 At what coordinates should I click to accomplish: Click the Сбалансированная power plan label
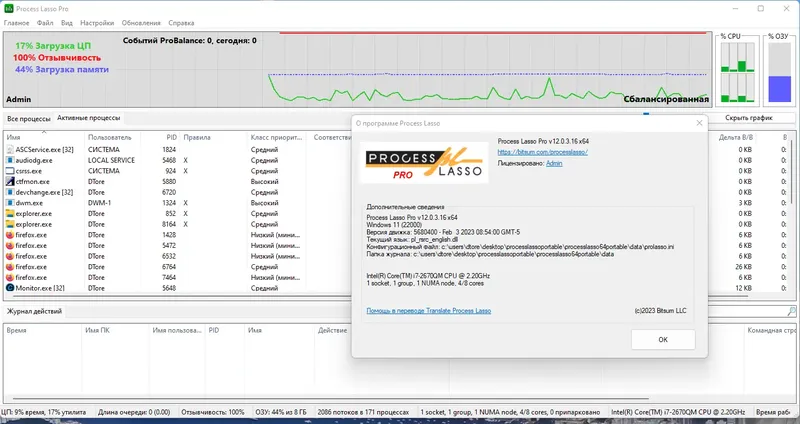coord(666,99)
